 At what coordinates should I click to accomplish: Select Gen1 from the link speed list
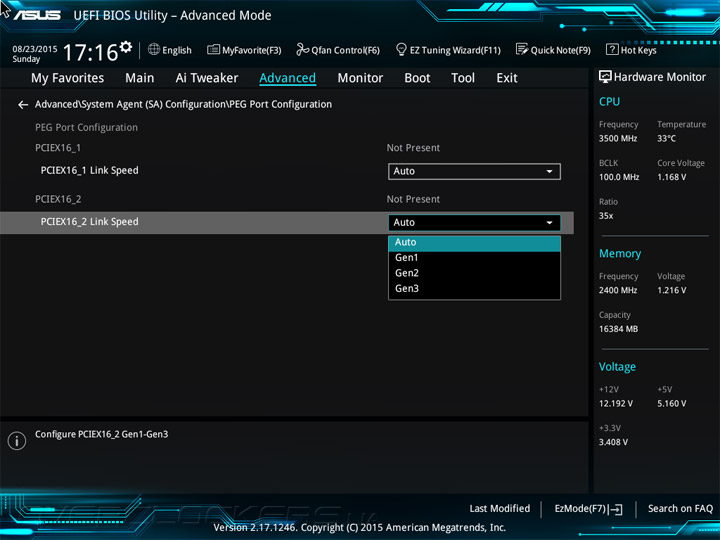474,258
